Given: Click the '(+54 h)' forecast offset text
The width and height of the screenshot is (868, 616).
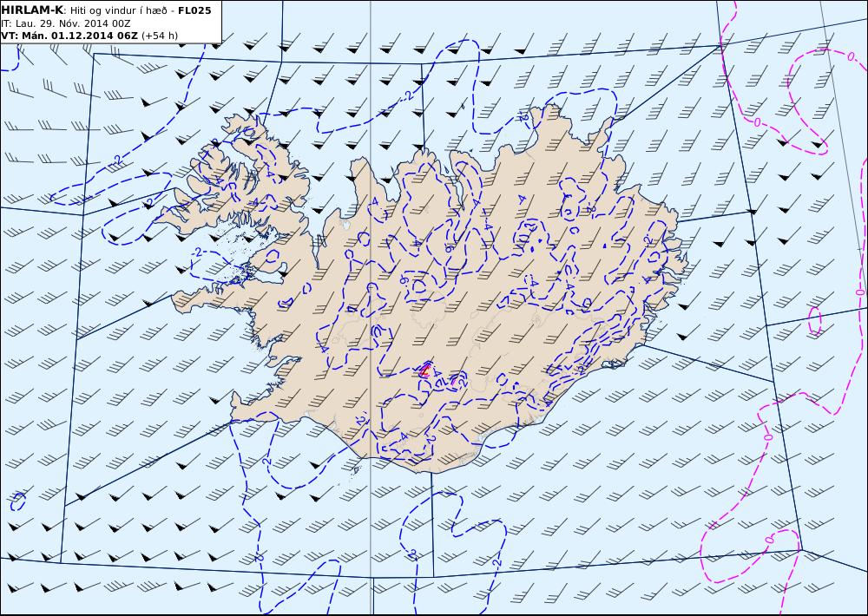Looking at the screenshot, I should [x=160, y=36].
